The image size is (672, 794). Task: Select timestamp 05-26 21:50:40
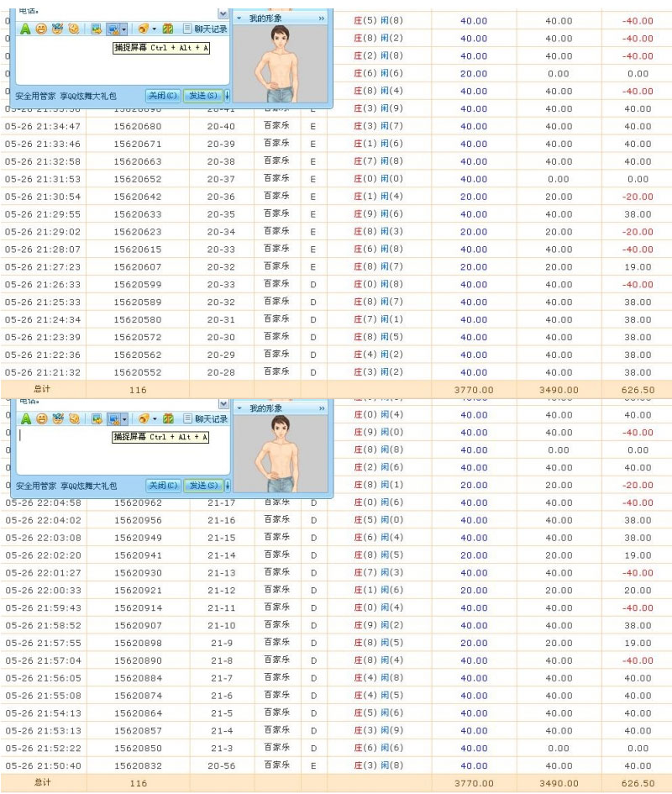43,766
